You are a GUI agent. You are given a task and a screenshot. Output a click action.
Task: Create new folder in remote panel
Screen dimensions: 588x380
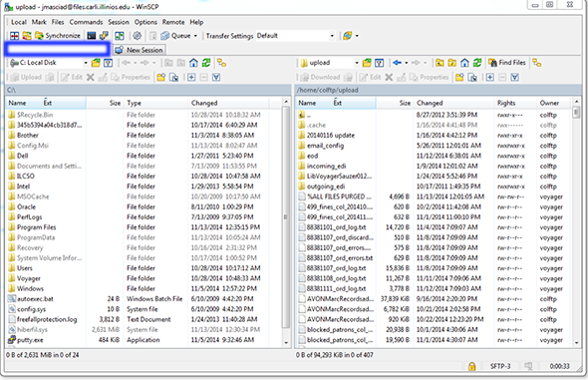click(x=459, y=77)
